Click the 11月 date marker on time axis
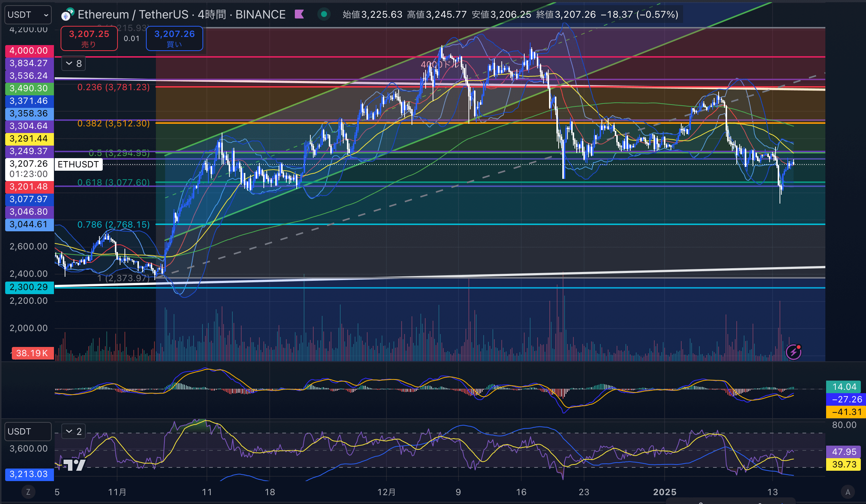Screen dimensions: 866x504 (x=117, y=492)
